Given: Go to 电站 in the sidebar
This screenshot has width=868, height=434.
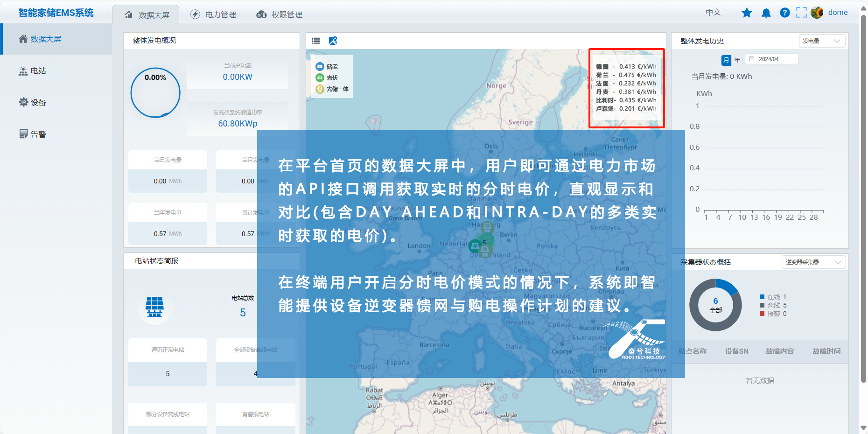Looking at the screenshot, I should click(x=38, y=71).
